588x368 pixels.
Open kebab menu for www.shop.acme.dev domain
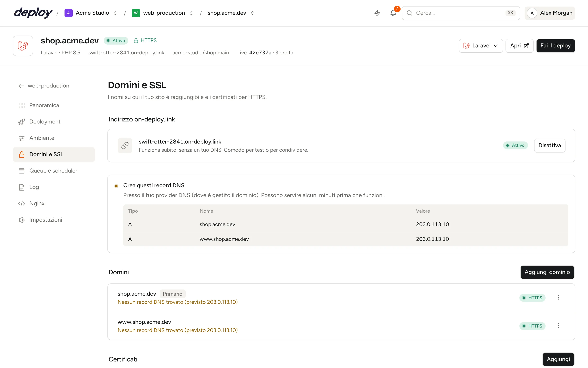[558, 326]
